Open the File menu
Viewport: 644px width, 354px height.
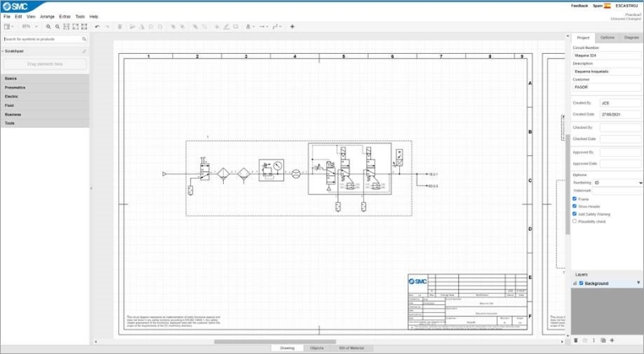coord(7,17)
